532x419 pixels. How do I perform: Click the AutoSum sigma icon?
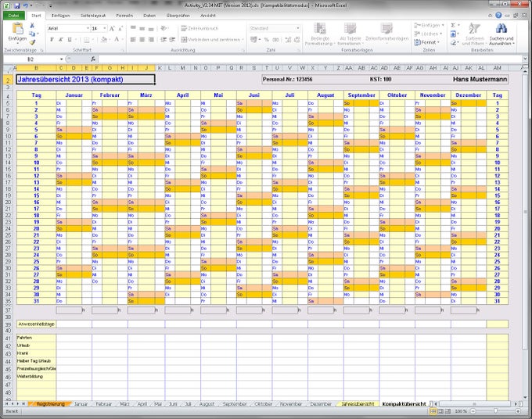click(x=453, y=26)
